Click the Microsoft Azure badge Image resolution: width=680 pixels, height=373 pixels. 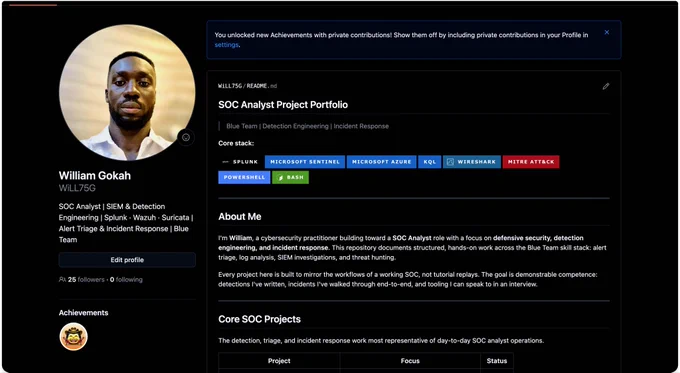click(x=381, y=162)
